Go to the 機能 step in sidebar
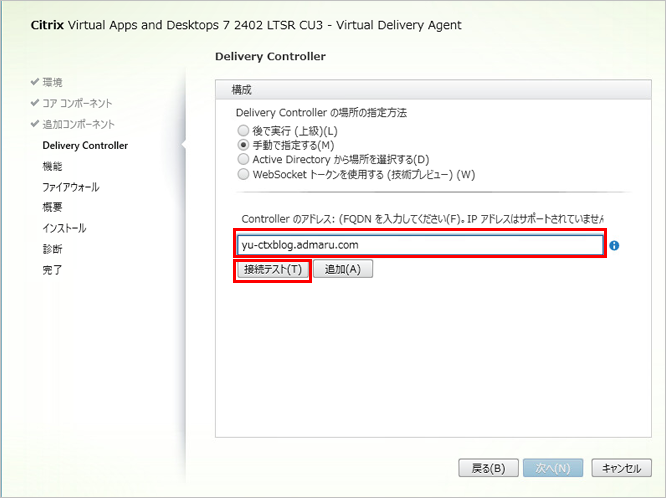The height and width of the screenshot is (498, 666). tap(52, 166)
